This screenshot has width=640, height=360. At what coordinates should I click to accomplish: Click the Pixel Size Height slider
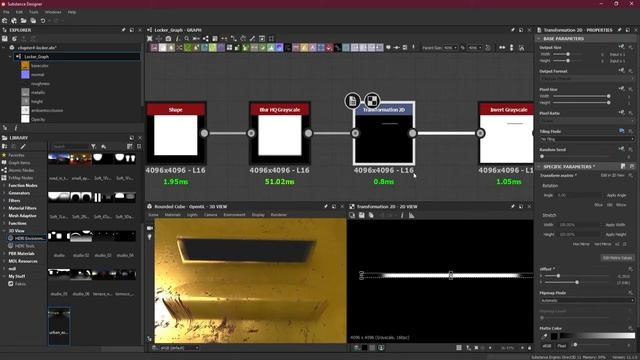(x=580, y=102)
